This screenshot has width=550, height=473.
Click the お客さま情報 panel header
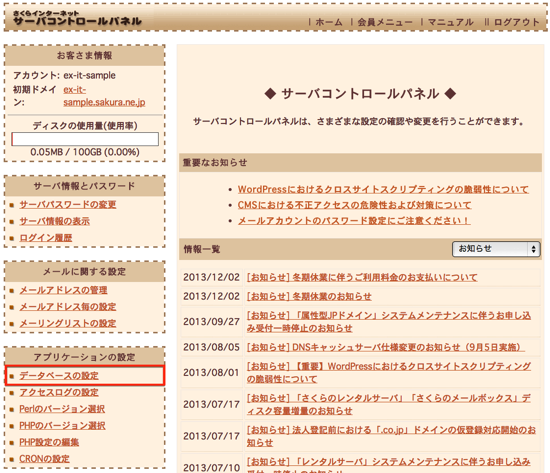point(85,55)
